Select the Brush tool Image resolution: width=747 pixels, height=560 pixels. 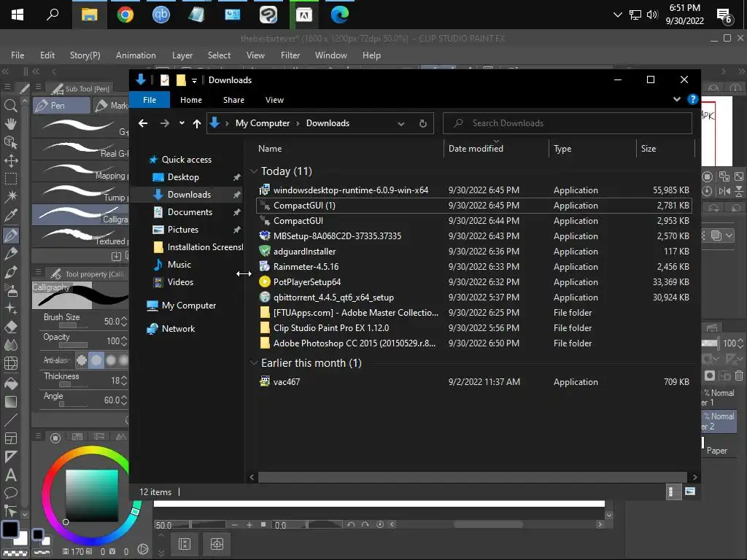10,272
